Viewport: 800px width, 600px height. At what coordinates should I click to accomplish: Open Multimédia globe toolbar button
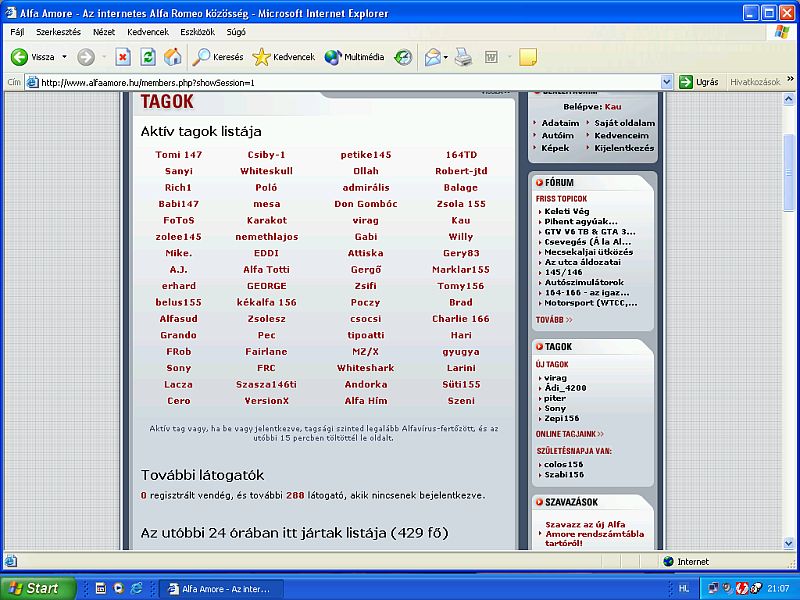(x=354, y=57)
